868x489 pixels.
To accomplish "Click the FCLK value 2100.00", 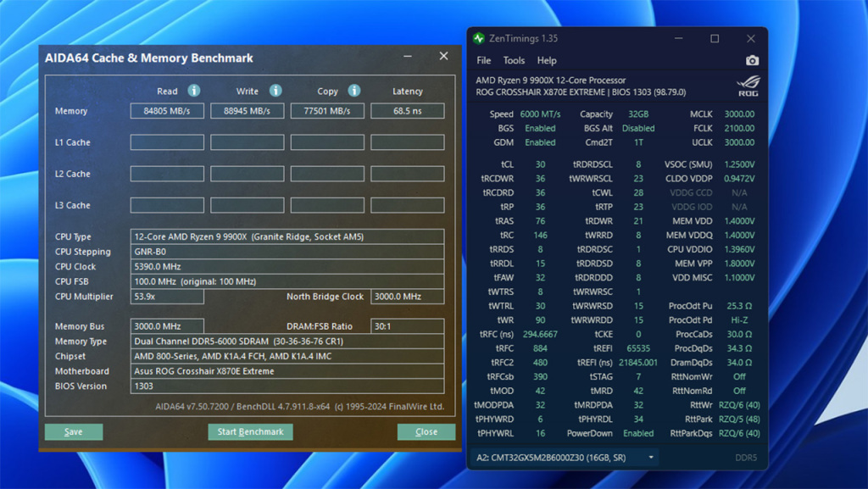I will (739, 128).
